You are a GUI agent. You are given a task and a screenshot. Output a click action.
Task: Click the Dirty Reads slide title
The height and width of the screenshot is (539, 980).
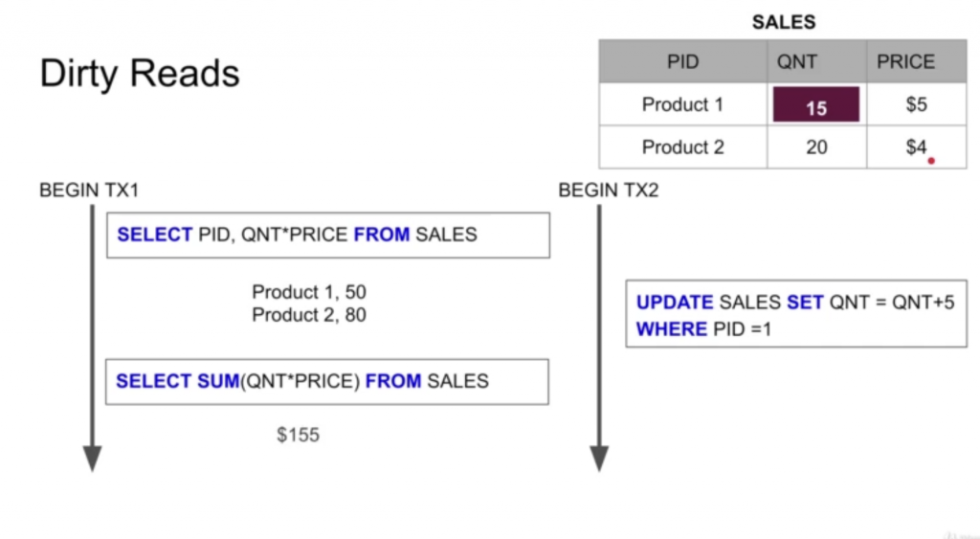pos(140,74)
